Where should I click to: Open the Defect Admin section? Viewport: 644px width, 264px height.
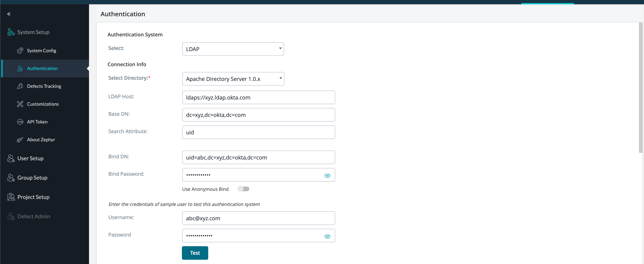point(33,217)
